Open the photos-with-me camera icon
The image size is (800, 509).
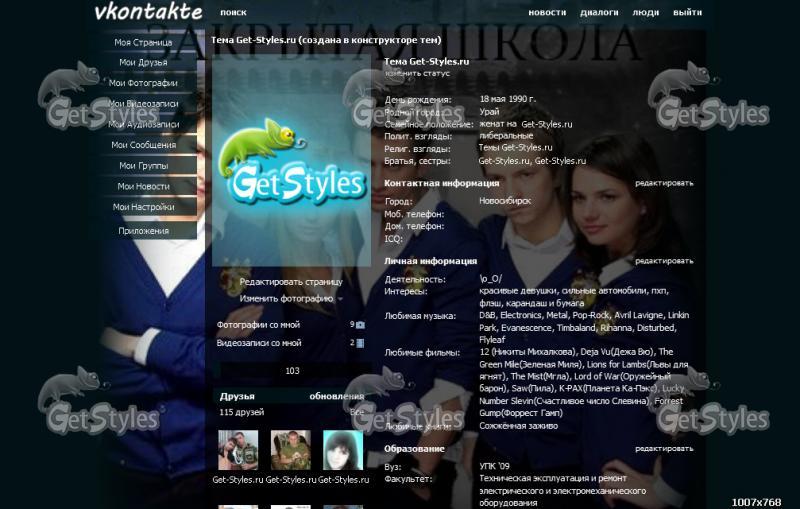[360, 324]
